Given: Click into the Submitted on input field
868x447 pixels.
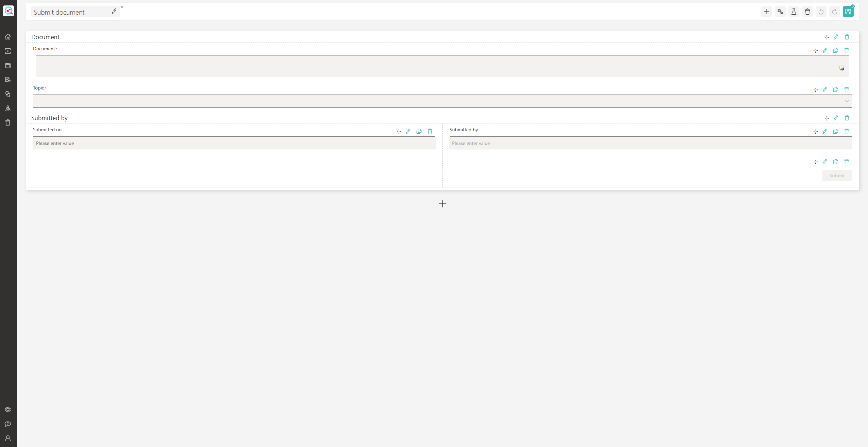Looking at the screenshot, I should click(234, 143).
